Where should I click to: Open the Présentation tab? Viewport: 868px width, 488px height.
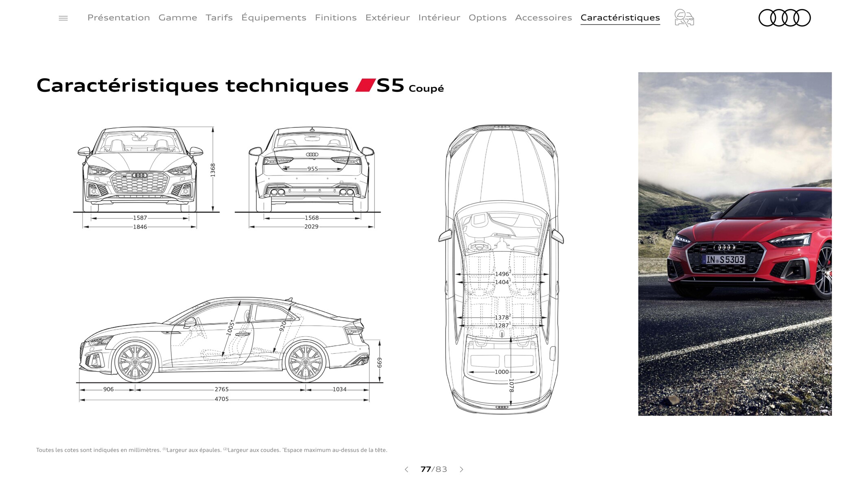[118, 17]
